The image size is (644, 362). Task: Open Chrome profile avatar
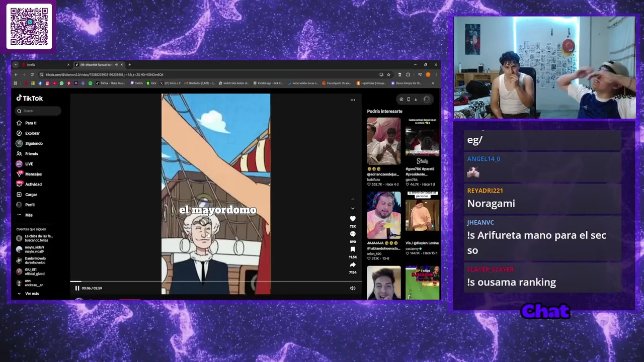(428, 74)
